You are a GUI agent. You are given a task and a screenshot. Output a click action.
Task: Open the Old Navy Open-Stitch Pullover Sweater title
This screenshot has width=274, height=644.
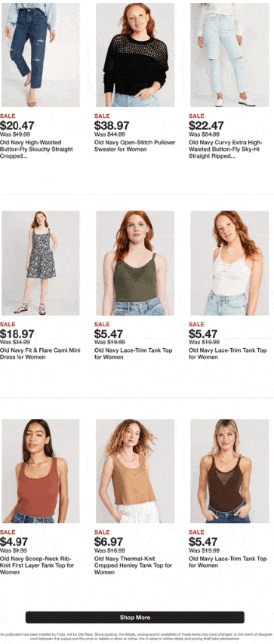(135, 146)
